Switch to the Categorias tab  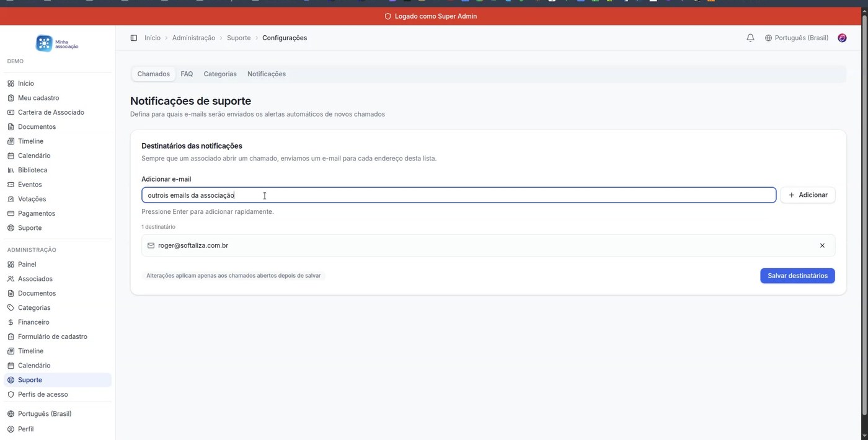[219, 74]
